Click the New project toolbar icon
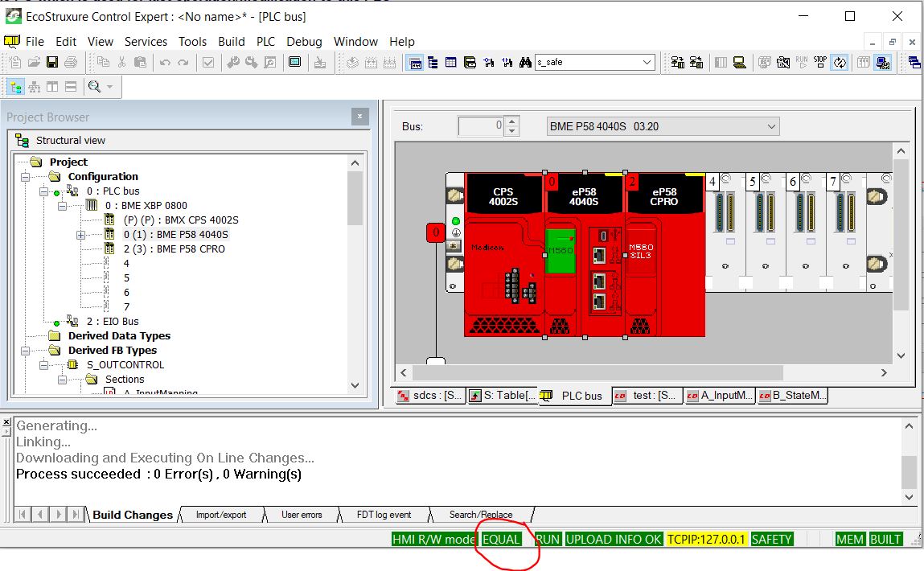The height and width of the screenshot is (571, 924). (x=14, y=62)
